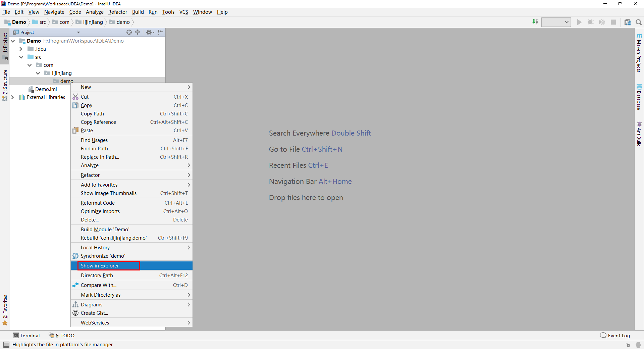Open the Analyze submenu
This screenshot has width=644, height=349.
(131, 165)
